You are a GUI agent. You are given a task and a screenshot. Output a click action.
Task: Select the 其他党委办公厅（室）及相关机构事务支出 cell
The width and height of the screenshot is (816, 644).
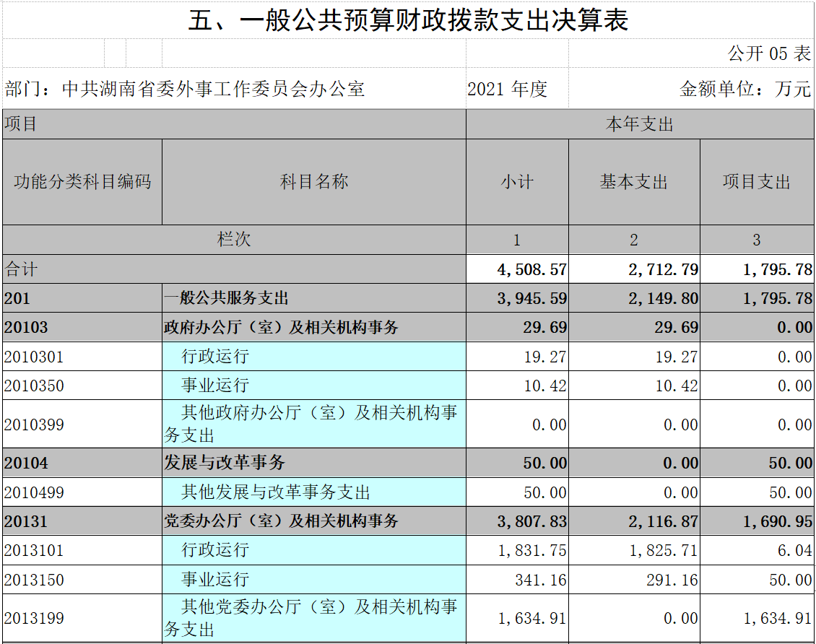pyautogui.click(x=314, y=618)
